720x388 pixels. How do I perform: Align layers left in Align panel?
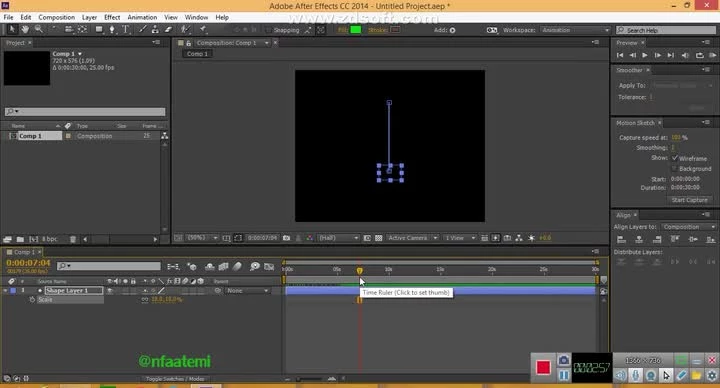[x=621, y=239]
